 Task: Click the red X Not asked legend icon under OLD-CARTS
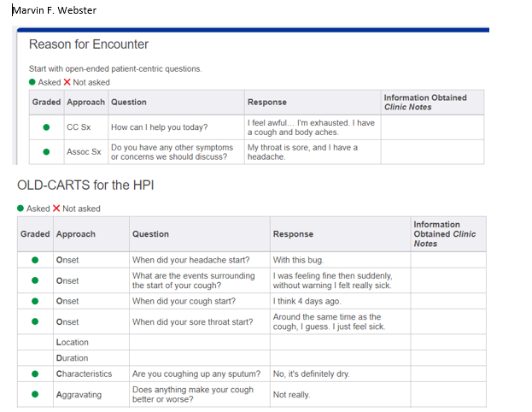point(56,209)
